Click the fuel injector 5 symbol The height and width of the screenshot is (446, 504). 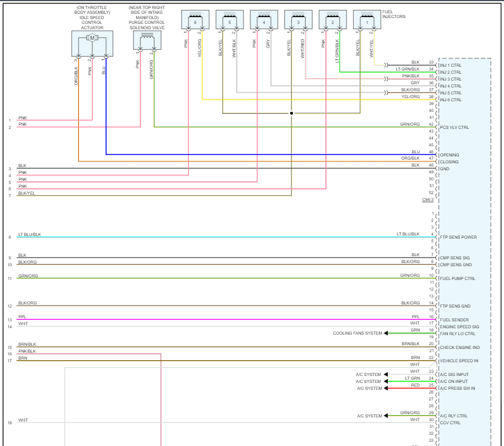click(230, 20)
